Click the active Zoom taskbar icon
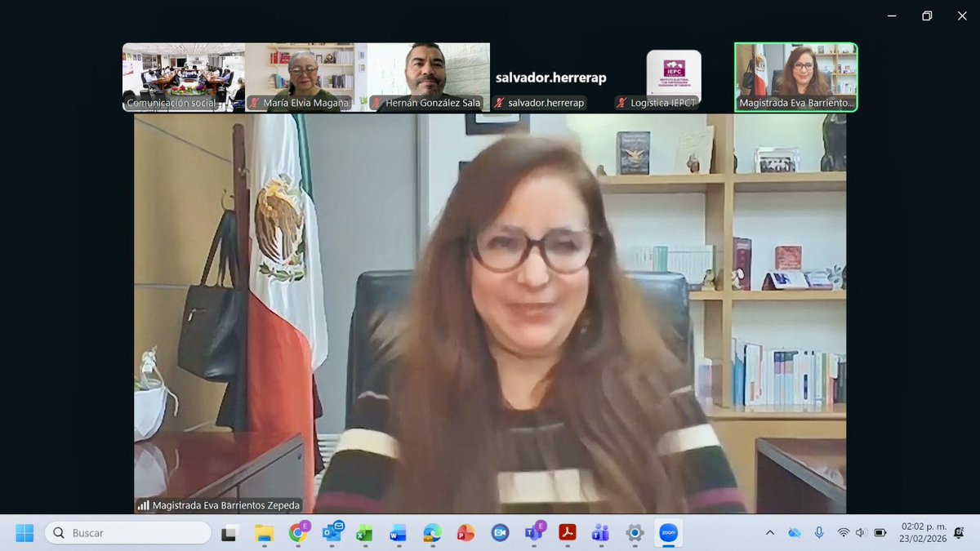This screenshot has width=980, height=551. click(669, 533)
